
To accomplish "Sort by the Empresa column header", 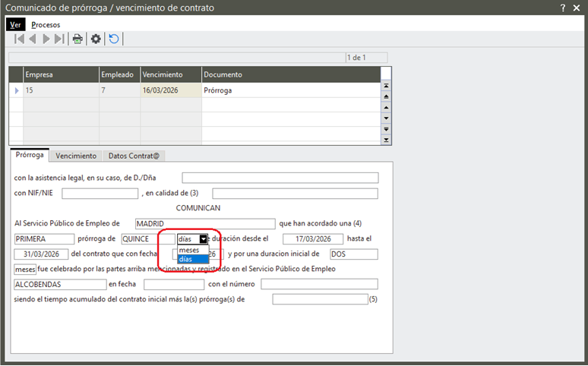I will pos(61,75).
